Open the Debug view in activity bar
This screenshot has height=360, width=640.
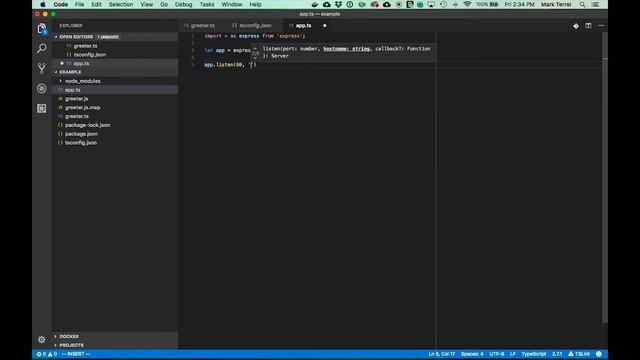[x=42, y=88]
